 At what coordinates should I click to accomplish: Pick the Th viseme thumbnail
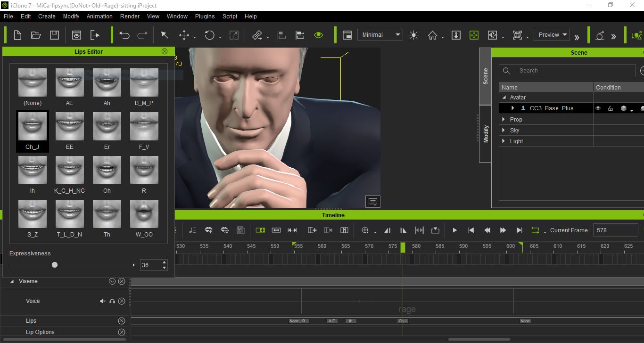point(107,214)
